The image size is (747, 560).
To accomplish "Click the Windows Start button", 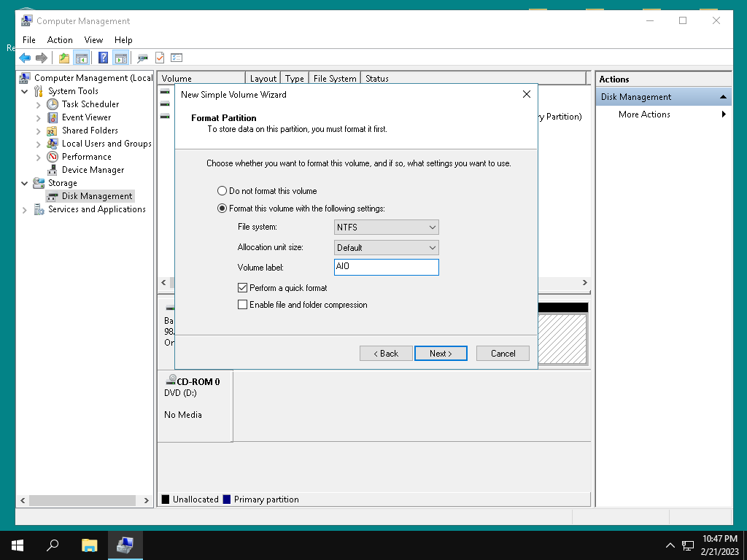I will point(18,545).
